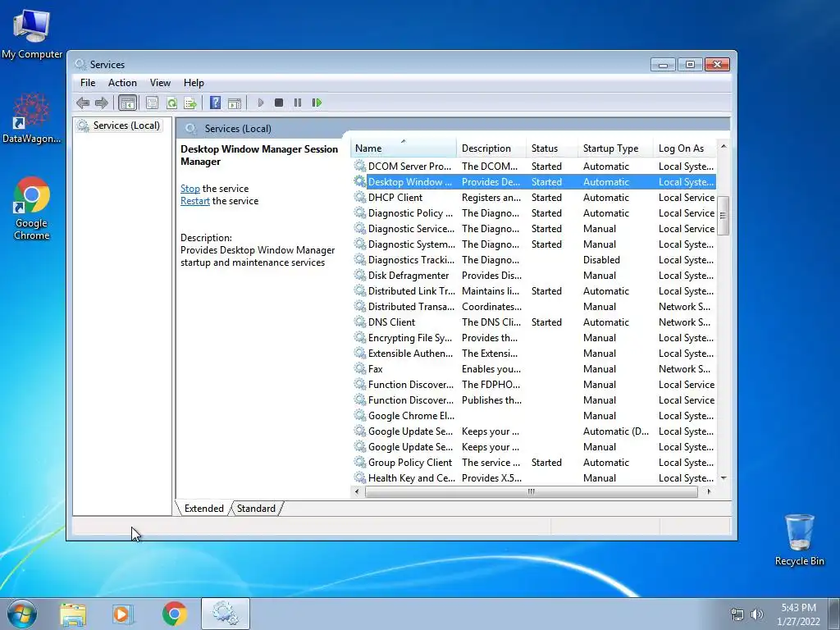The width and height of the screenshot is (840, 630).
Task: Click the Refresh toolbar icon
Action: click(x=171, y=103)
